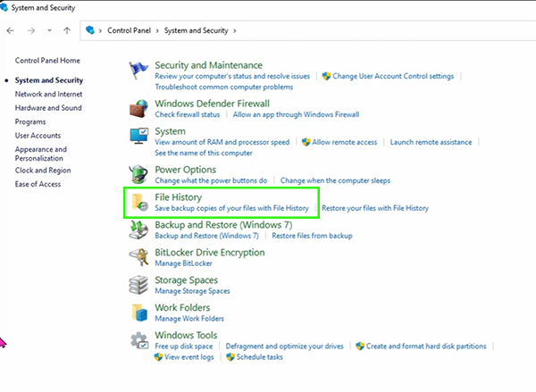Click Restore your files with File History
This screenshot has height=392, width=536.
tap(375, 208)
